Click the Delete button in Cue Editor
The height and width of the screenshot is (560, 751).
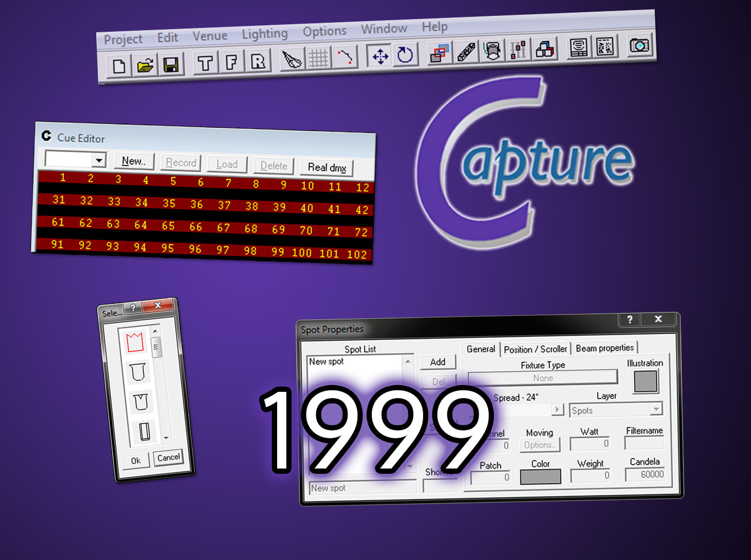[274, 166]
